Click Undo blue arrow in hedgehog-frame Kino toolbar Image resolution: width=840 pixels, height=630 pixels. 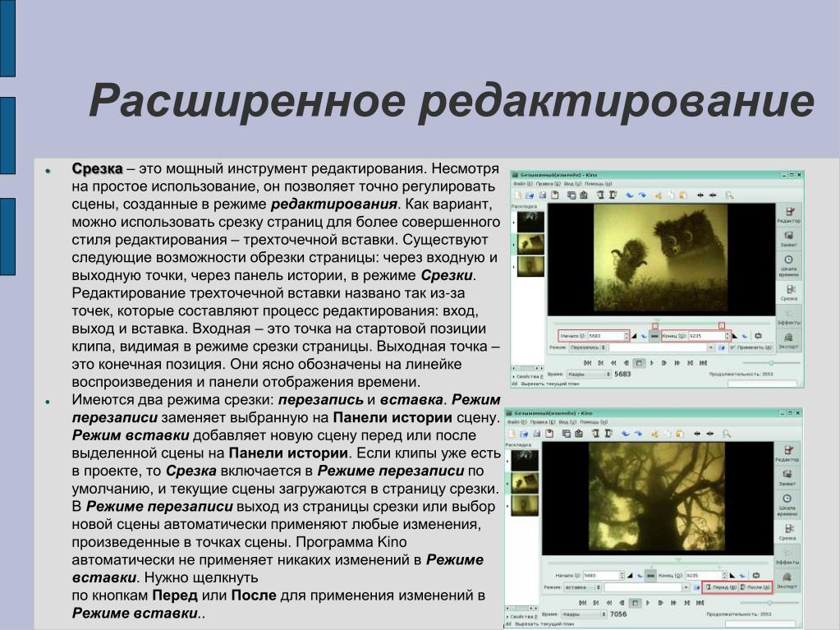click(x=630, y=195)
